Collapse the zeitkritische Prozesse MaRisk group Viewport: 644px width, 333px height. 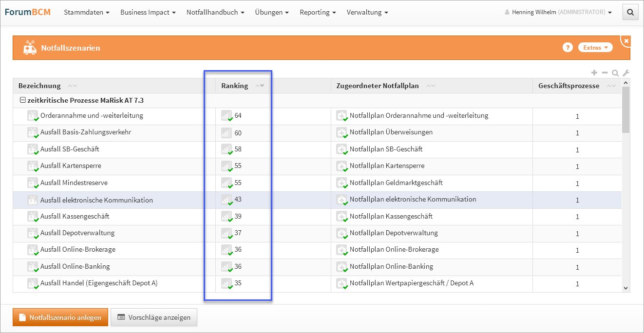click(x=22, y=100)
